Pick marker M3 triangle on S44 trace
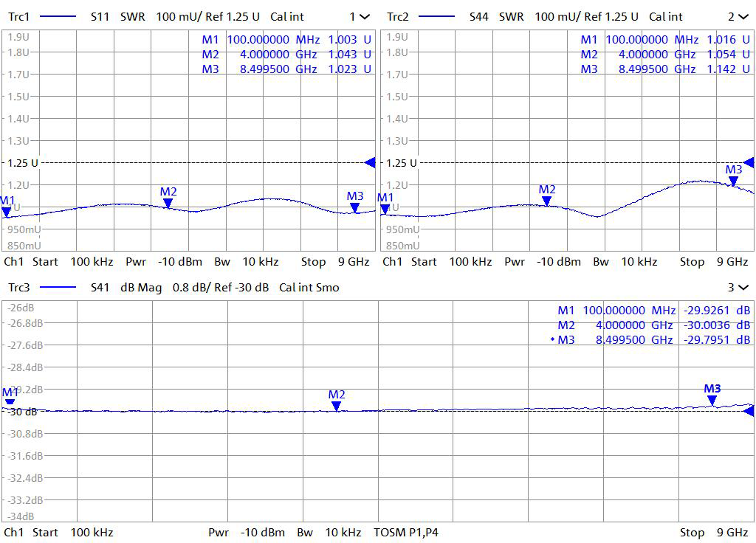The height and width of the screenshot is (543, 756). pyautogui.click(x=733, y=181)
